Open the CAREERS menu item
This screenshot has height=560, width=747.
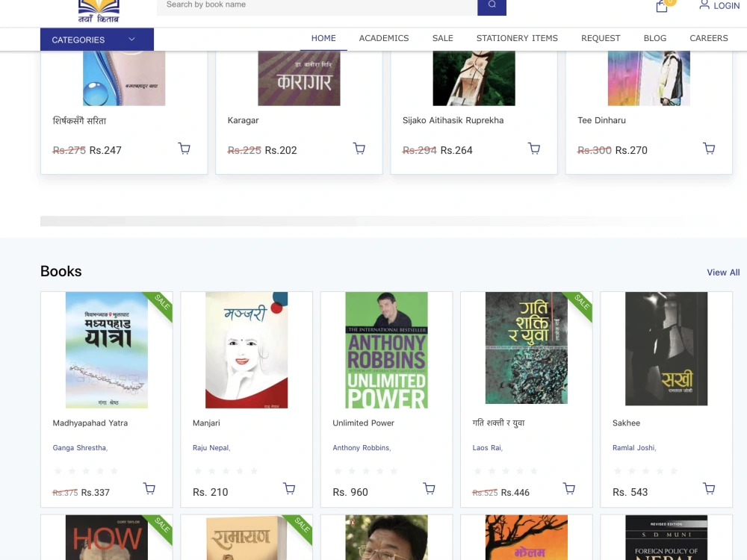coord(709,38)
